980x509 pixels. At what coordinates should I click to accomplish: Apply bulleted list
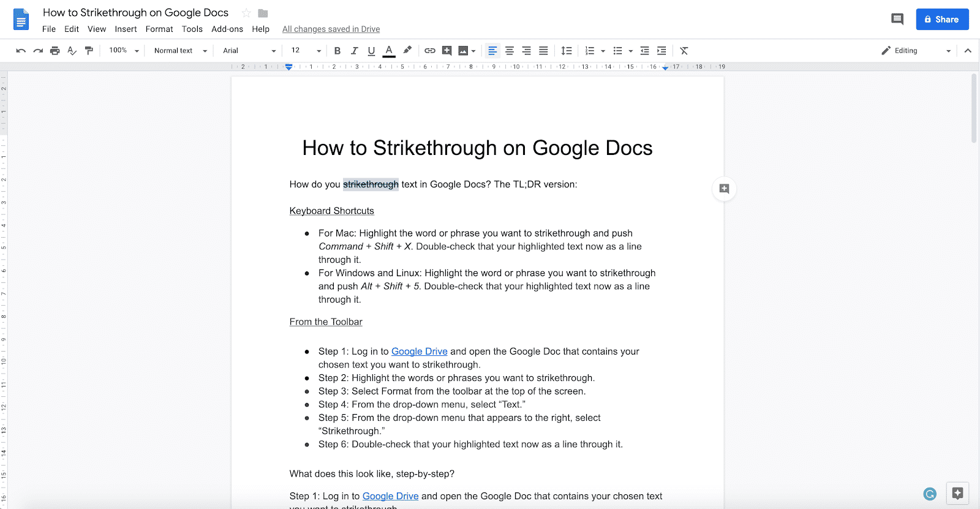coord(617,51)
